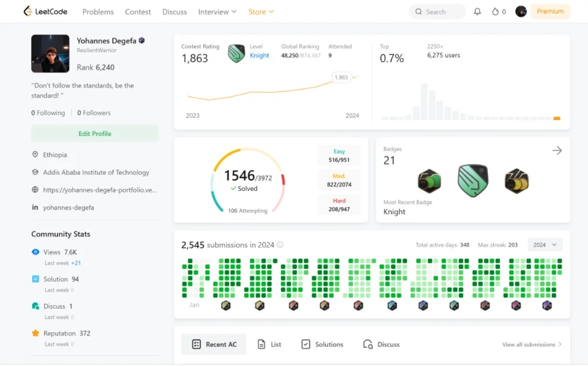This screenshot has height=366, width=588.
Task: Click the globe icon beside the portfolio URL
Action: (x=35, y=190)
